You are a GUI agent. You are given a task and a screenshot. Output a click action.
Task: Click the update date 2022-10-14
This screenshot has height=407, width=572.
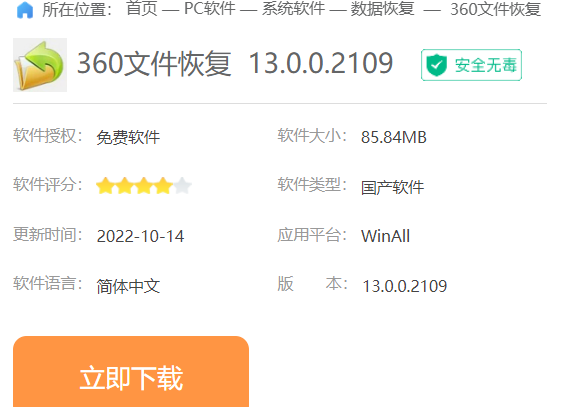(x=140, y=236)
